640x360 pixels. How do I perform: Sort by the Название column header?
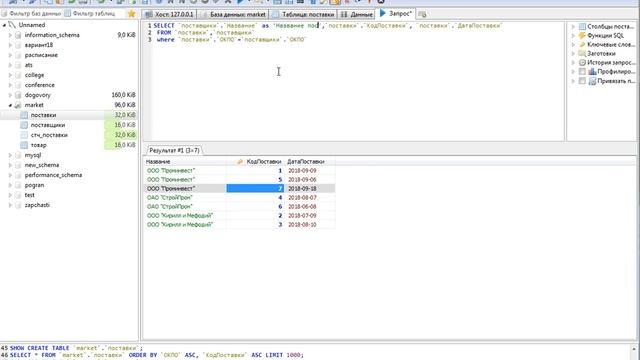click(185, 162)
